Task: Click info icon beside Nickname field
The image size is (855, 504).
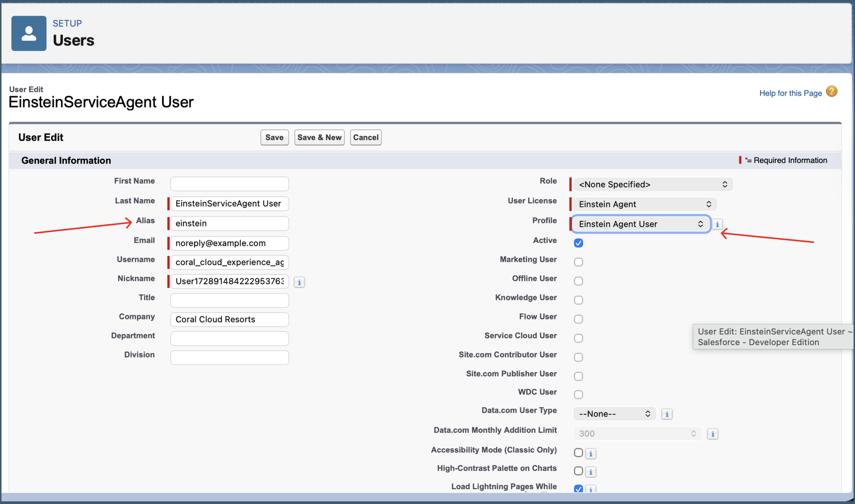Action: click(x=299, y=282)
